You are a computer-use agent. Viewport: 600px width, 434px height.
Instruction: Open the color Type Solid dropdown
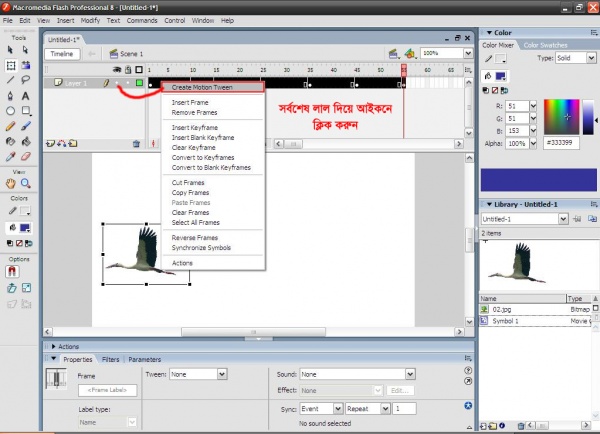click(591, 58)
